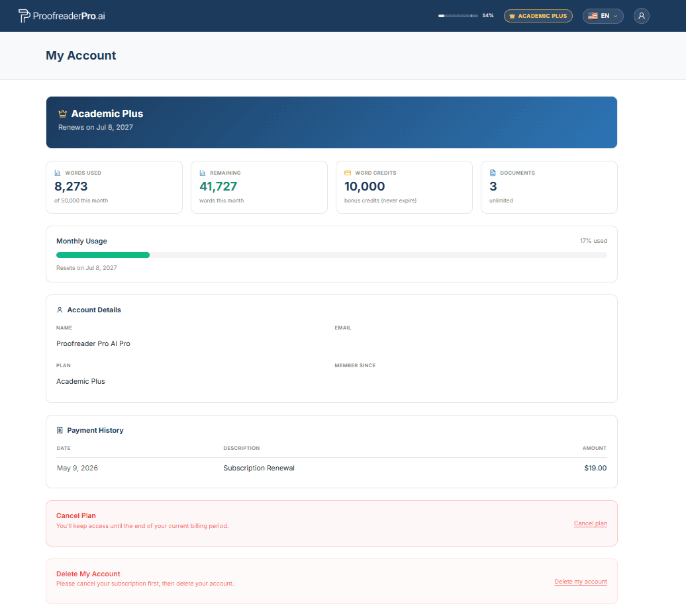This screenshot has width=686, height=616.
Task: Click the 'unlimited' documents text
Action: point(501,200)
